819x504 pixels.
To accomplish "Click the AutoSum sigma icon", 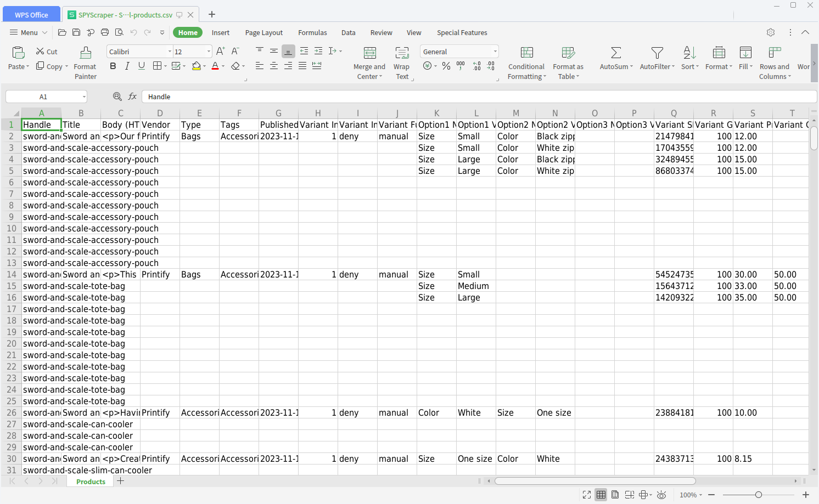I will coord(616,53).
